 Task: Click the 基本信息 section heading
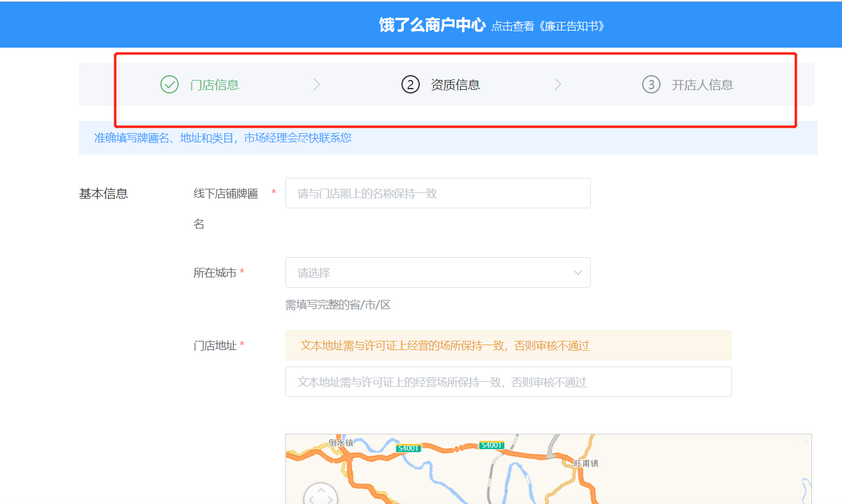(103, 194)
